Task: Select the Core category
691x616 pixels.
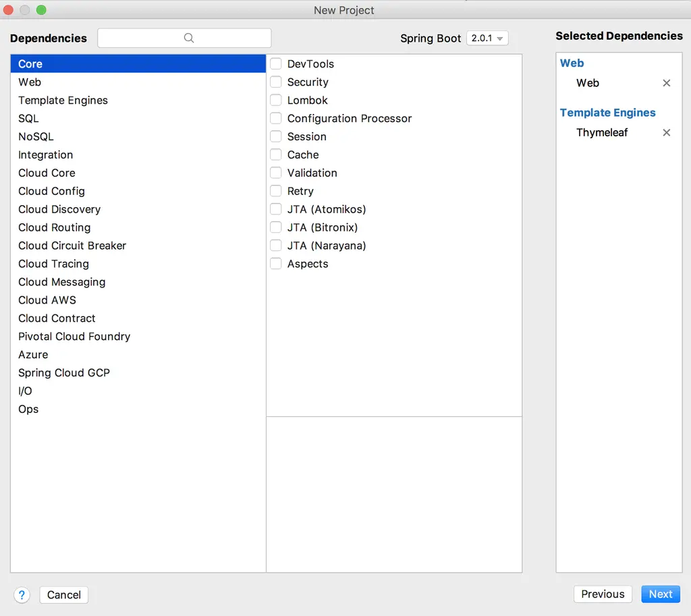Action: [x=138, y=64]
